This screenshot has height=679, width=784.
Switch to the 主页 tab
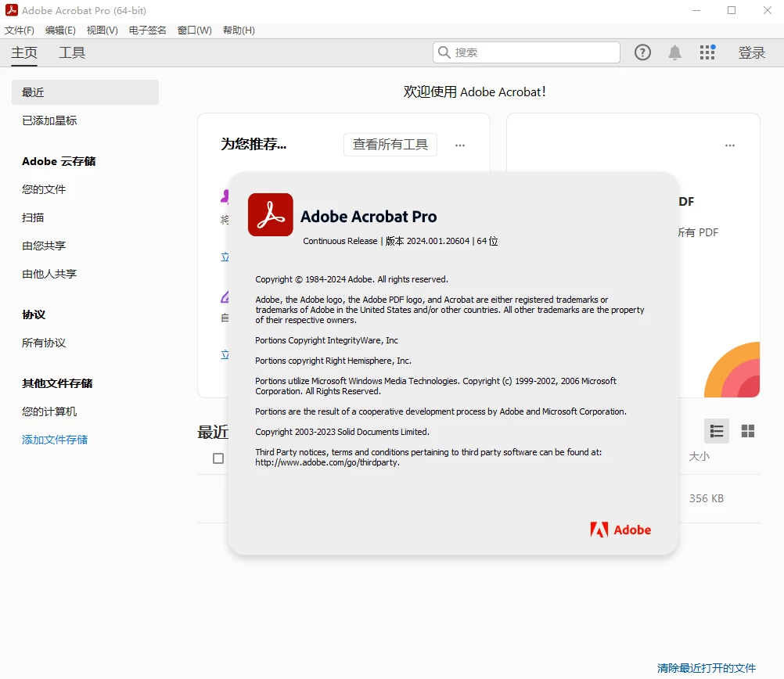tap(24, 52)
